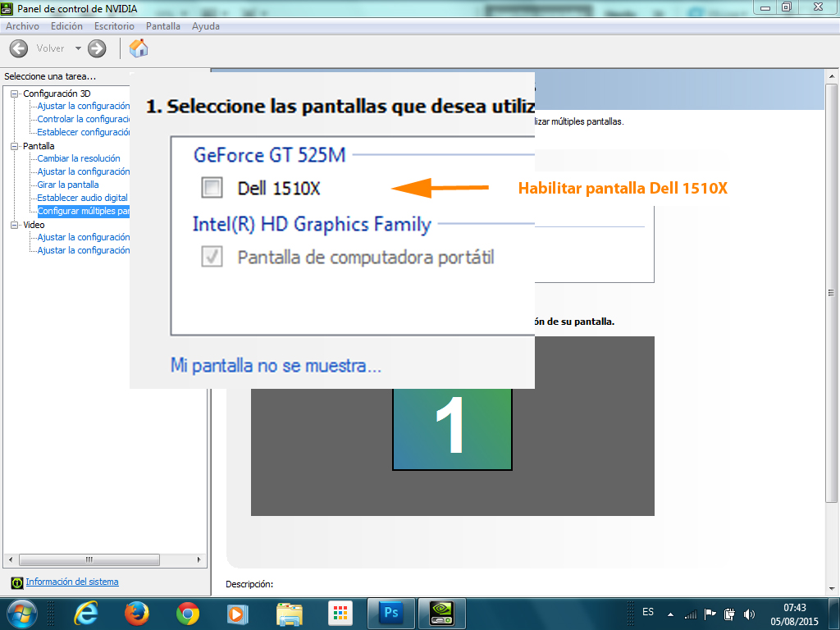This screenshot has height=630, width=840.
Task: Open the colored grid app in taskbar
Action: coord(340,614)
